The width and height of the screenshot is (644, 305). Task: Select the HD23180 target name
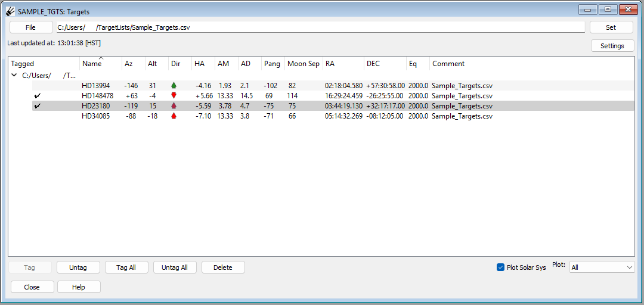[x=95, y=106]
